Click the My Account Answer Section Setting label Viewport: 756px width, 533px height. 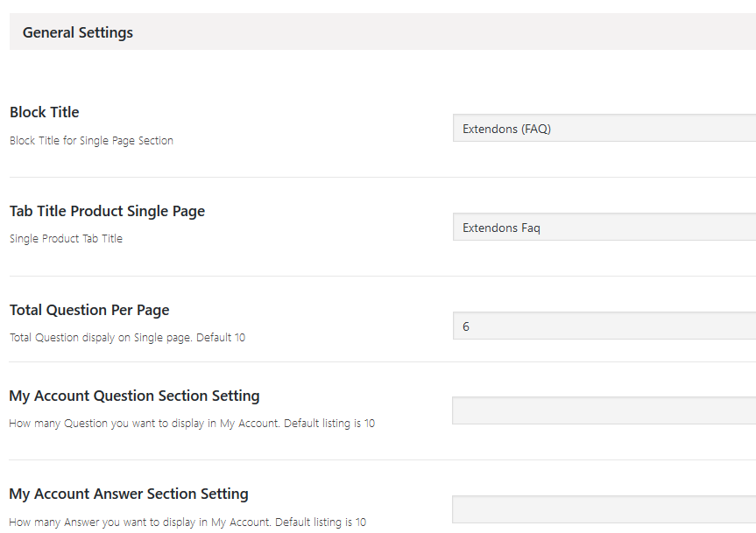[x=129, y=494]
